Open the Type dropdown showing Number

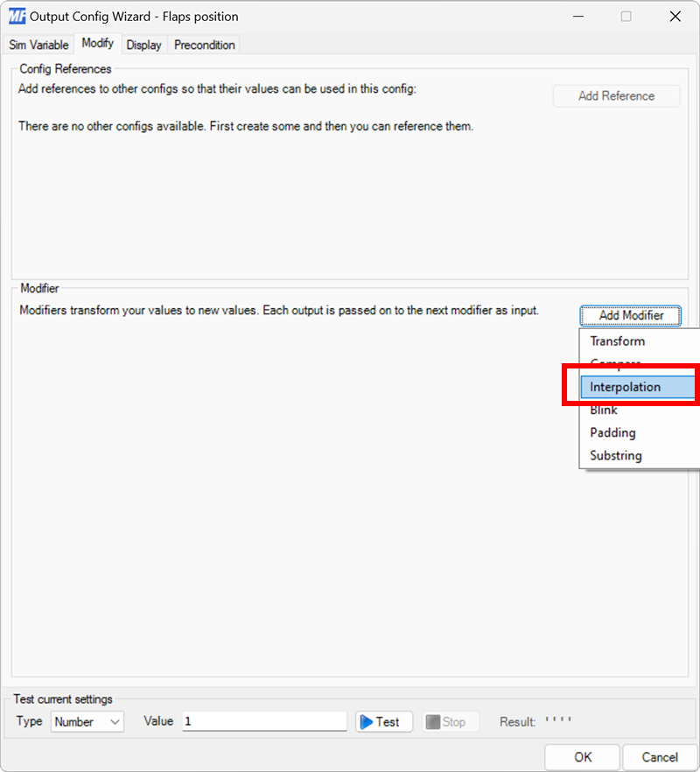coord(87,721)
